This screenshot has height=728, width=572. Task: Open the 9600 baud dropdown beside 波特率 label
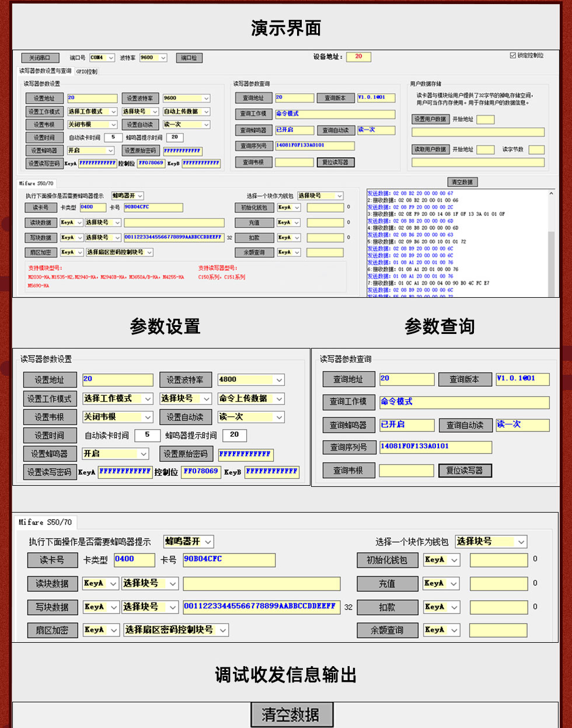[x=153, y=58]
